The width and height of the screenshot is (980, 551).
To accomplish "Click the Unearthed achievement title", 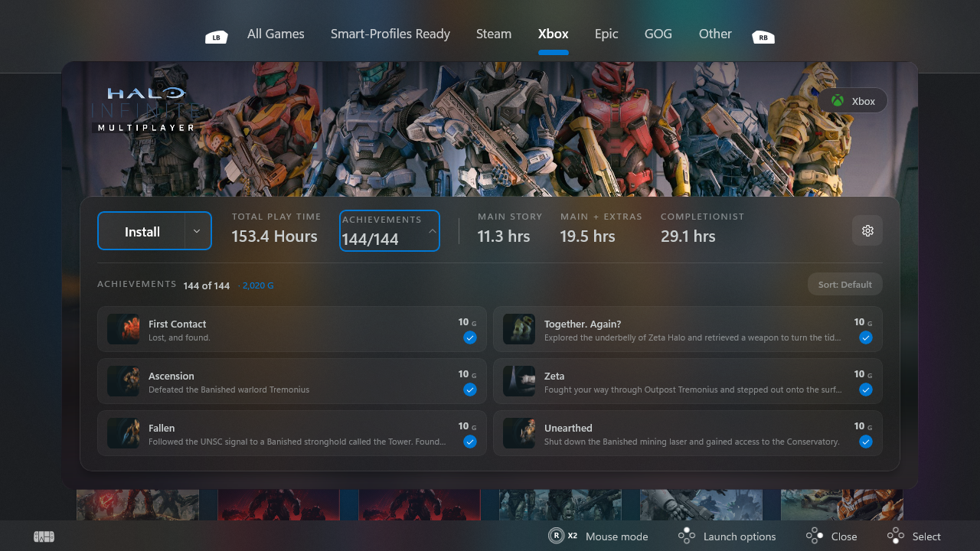I will pos(568,428).
